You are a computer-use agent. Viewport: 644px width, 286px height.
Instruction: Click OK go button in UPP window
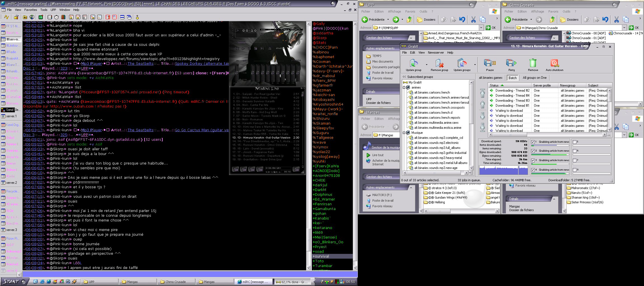(491, 28)
